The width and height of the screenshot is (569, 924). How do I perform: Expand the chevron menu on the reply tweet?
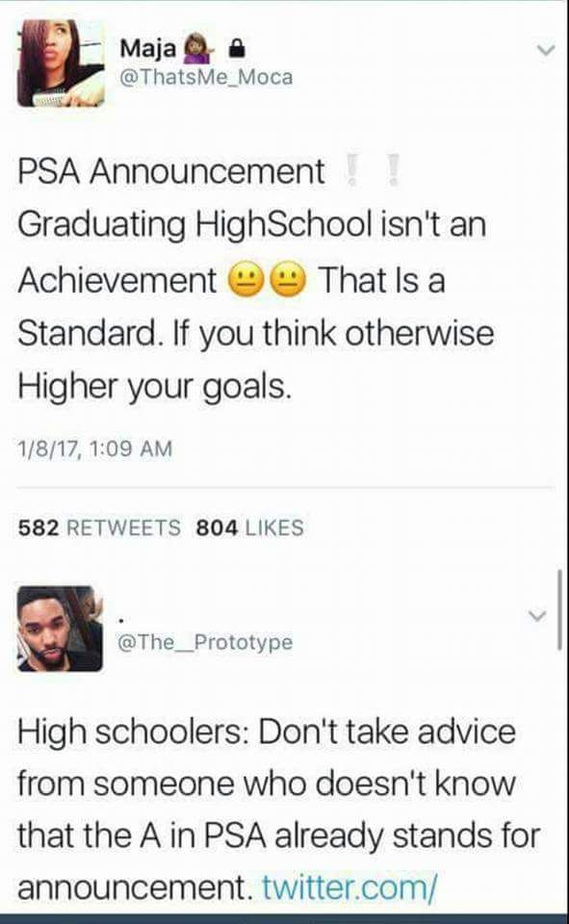coord(537,616)
